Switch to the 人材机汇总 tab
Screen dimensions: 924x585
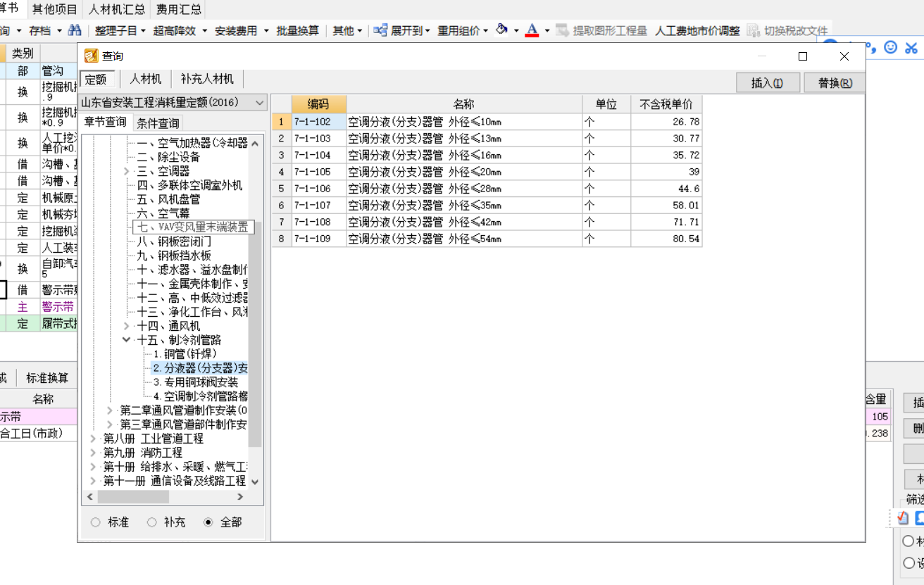click(x=117, y=9)
